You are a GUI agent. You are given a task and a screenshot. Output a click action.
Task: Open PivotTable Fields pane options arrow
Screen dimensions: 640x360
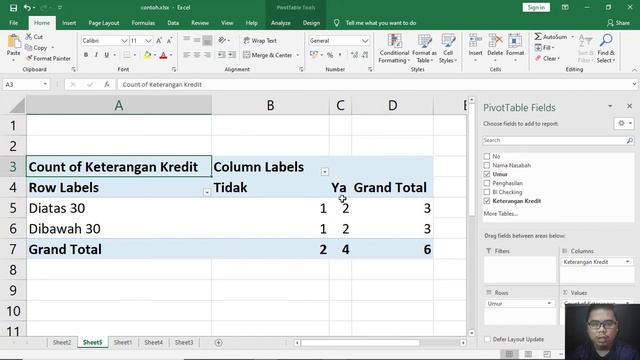tap(610, 106)
